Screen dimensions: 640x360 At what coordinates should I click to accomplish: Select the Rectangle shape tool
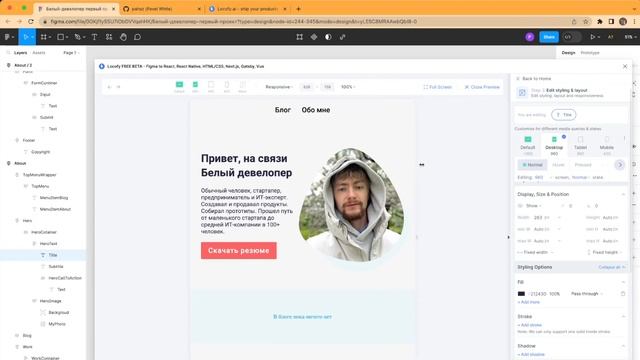point(60,37)
